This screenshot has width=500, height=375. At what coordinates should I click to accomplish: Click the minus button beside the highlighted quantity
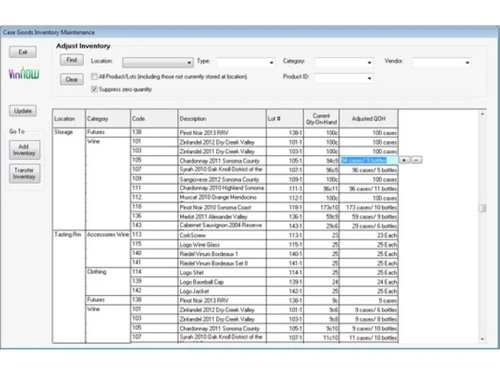[416, 160]
